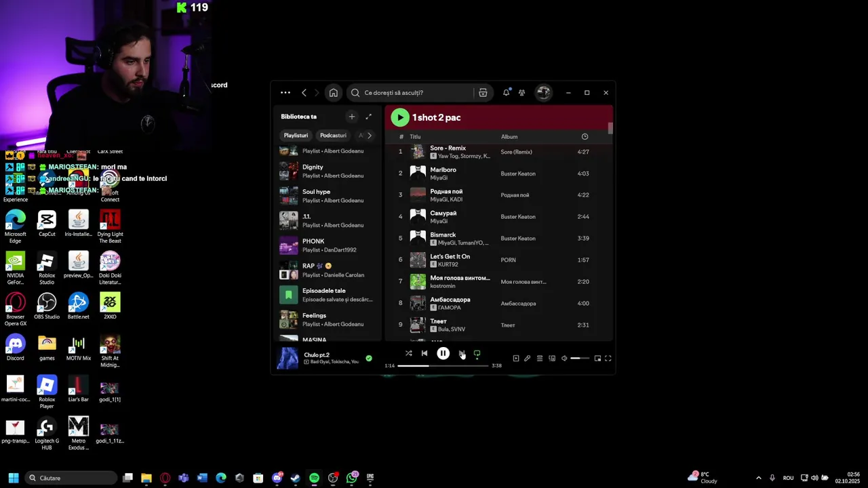The width and height of the screenshot is (868, 488).
Task: Play the 1 shot 2 pac playlist
Action: 400,117
